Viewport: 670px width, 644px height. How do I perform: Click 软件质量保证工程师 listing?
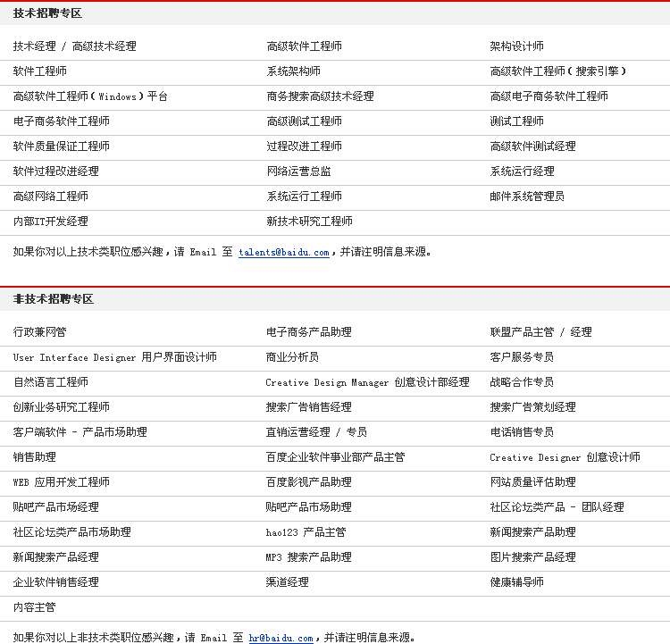62,146
